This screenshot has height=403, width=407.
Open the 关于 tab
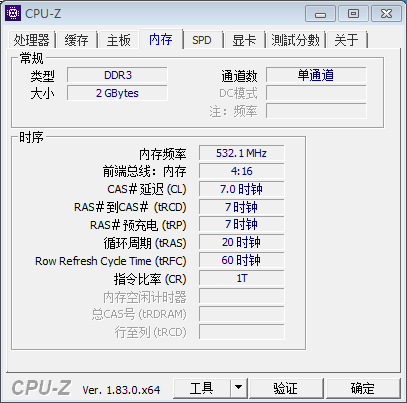346,40
